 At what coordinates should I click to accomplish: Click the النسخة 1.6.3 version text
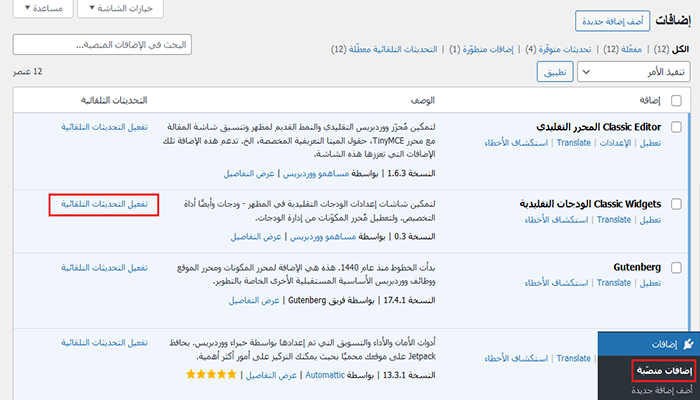[411, 174]
